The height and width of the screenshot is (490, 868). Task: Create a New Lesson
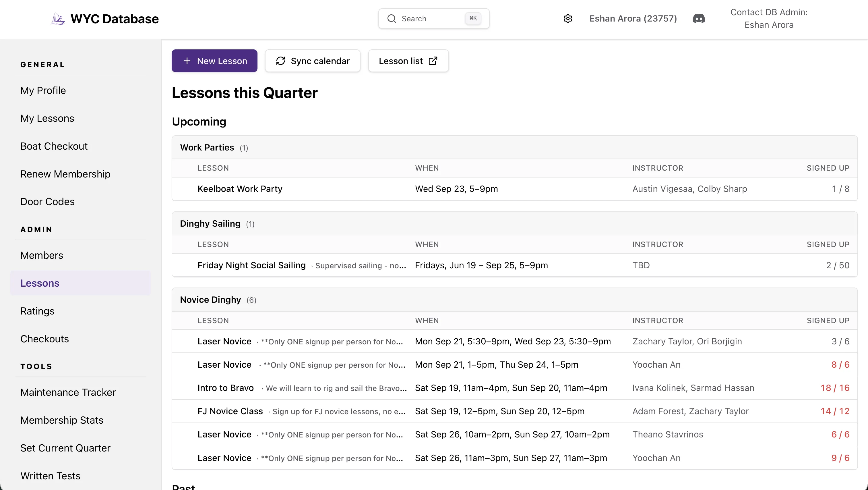tap(214, 61)
